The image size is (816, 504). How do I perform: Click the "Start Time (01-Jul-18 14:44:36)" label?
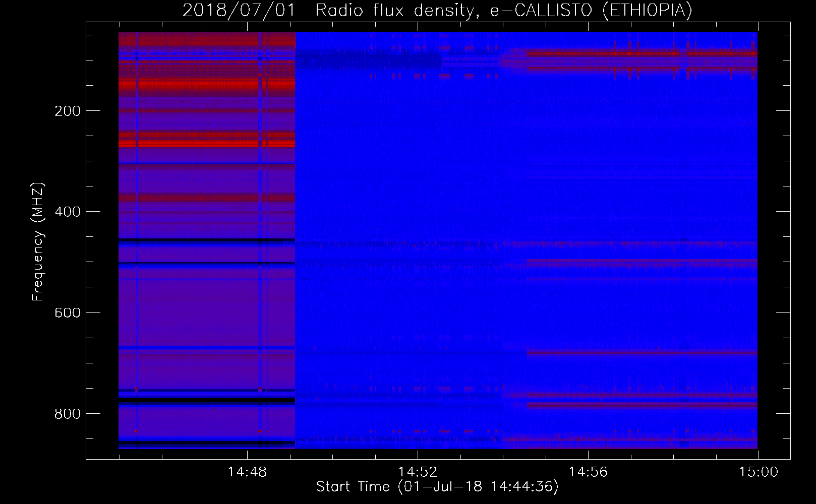437,487
